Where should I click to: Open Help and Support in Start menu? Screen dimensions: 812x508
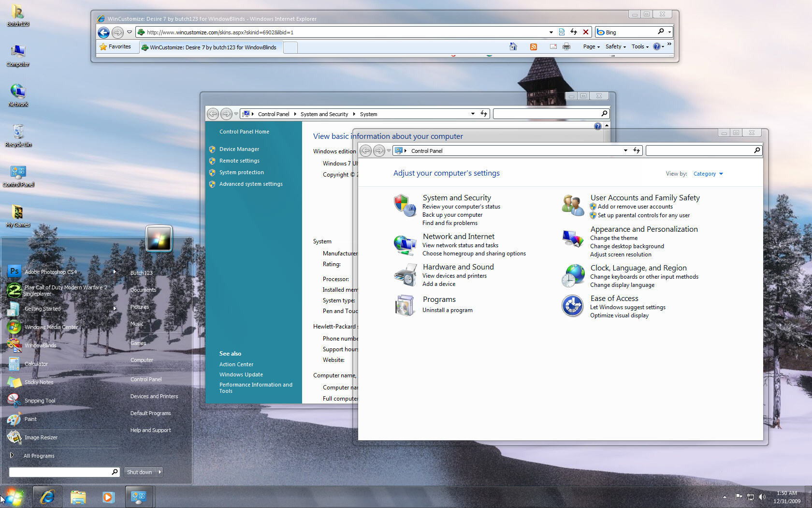click(150, 430)
